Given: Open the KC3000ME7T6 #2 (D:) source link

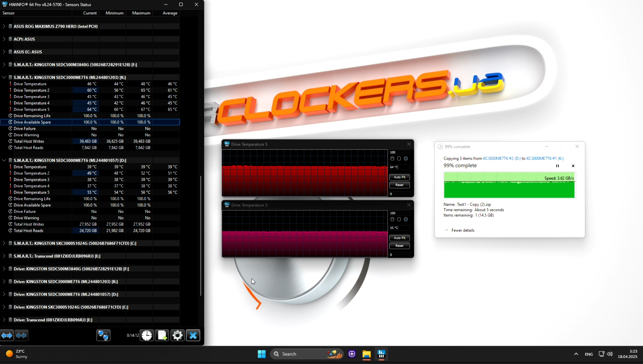Looking at the screenshot, I should 502,158.
